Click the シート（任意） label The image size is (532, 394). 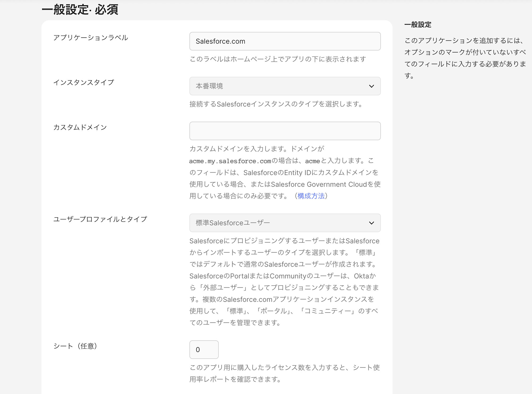click(x=76, y=346)
